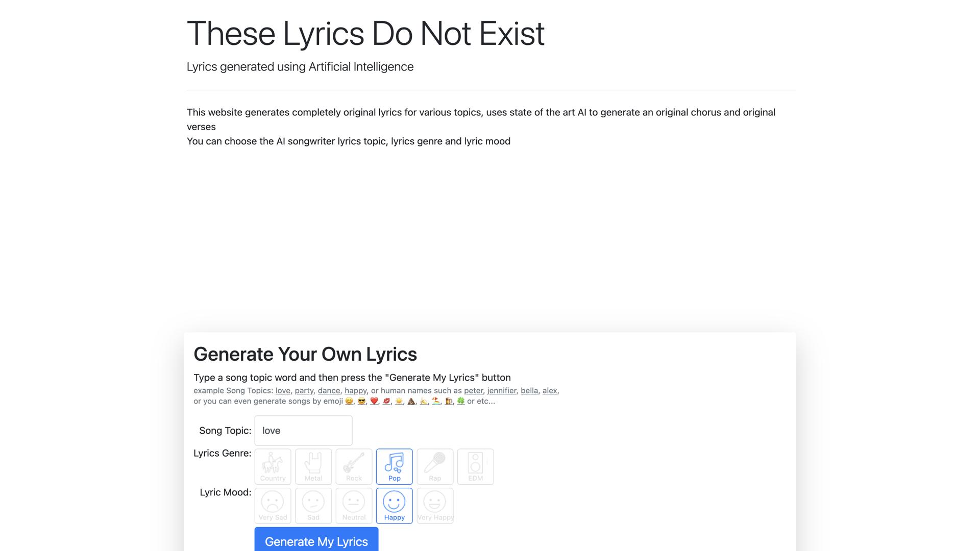Choose the Very Happy mood face
The width and height of the screenshot is (980, 551).
click(434, 505)
